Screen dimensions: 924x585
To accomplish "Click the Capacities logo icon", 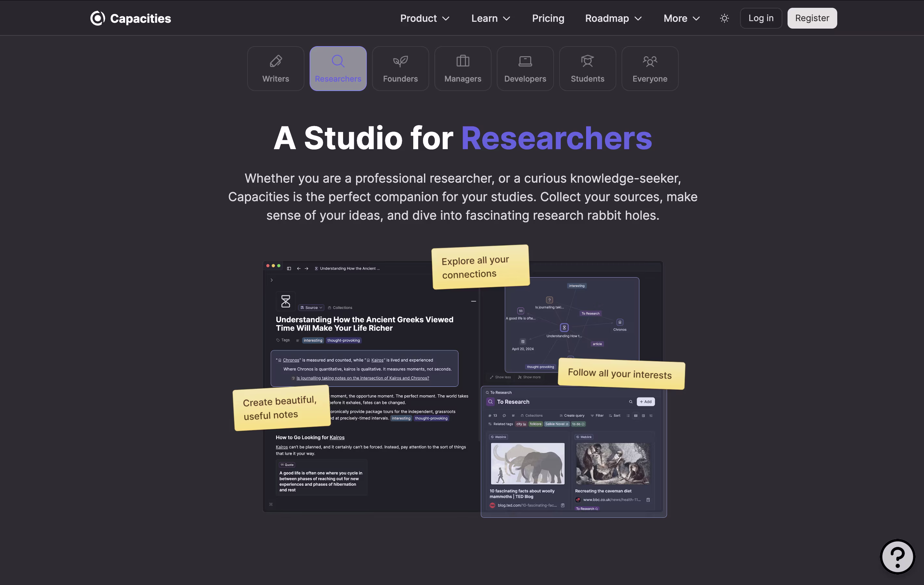I will (x=97, y=18).
